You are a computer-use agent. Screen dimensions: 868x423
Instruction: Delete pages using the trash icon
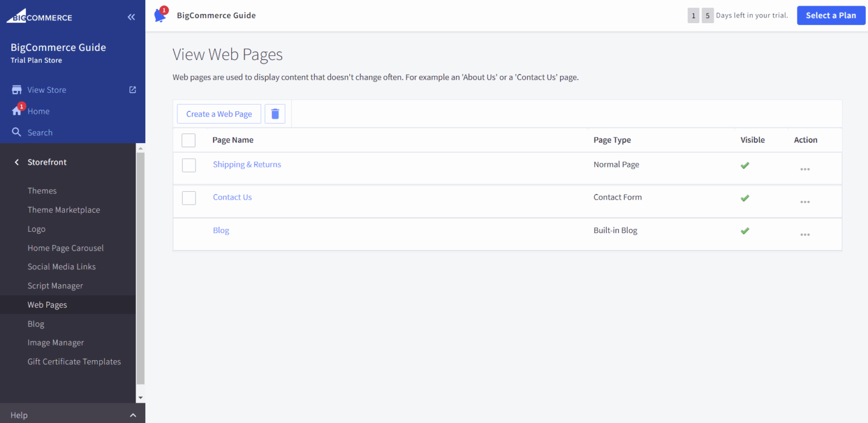coord(275,114)
